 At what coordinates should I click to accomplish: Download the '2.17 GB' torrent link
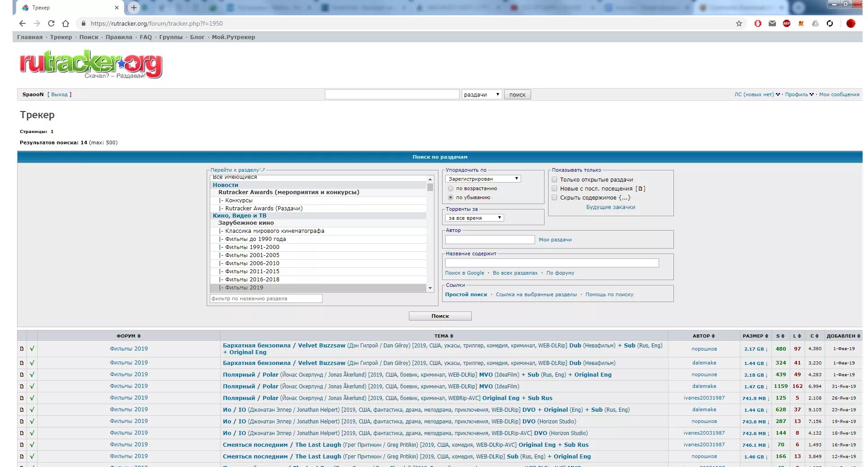click(x=756, y=349)
